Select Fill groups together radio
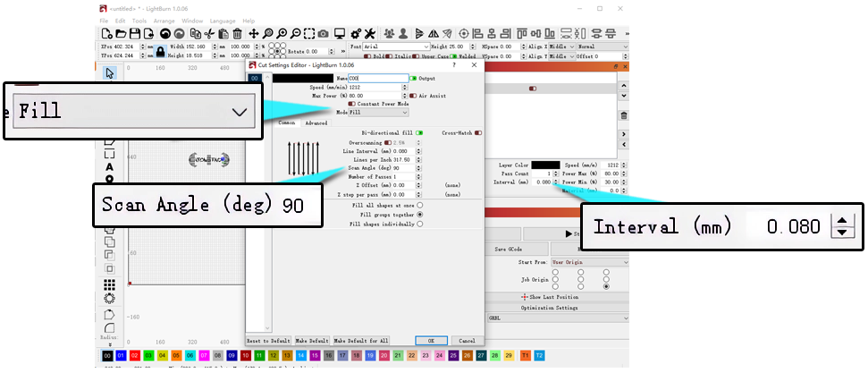 (420, 215)
